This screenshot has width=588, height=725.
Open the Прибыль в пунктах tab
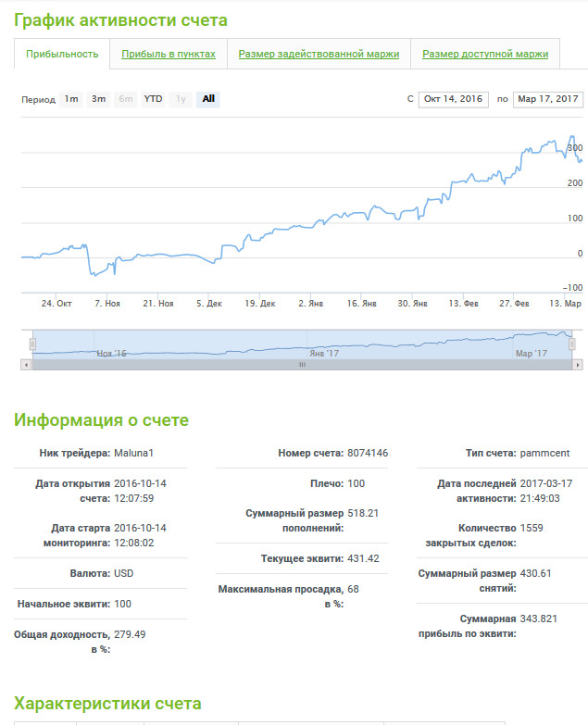pos(169,54)
